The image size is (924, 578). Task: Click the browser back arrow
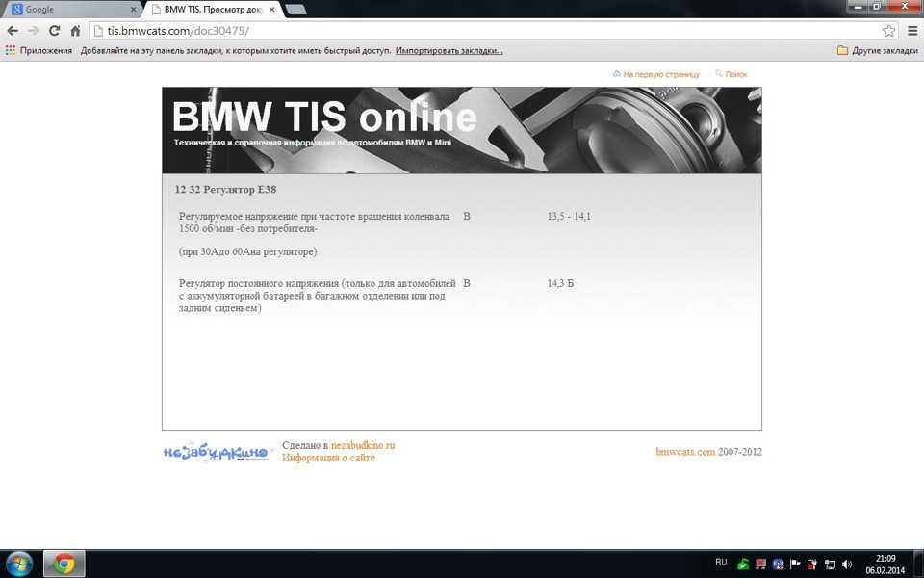point(13,31)
